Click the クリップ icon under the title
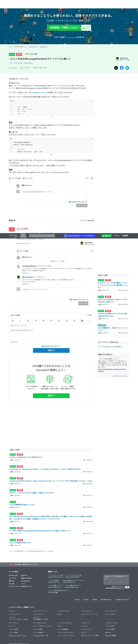Viewport: 138px width, 644px height. pyautogui.click(x=21, y=68)
